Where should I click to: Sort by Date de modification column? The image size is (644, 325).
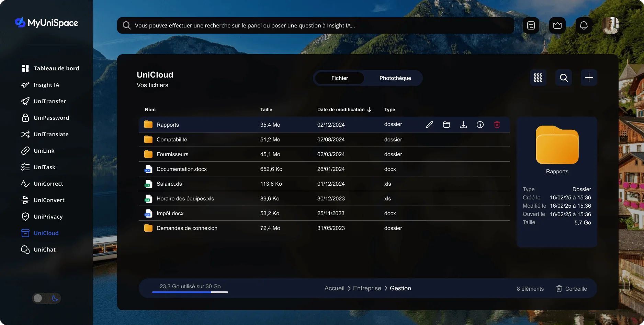[x=344, y=109]
